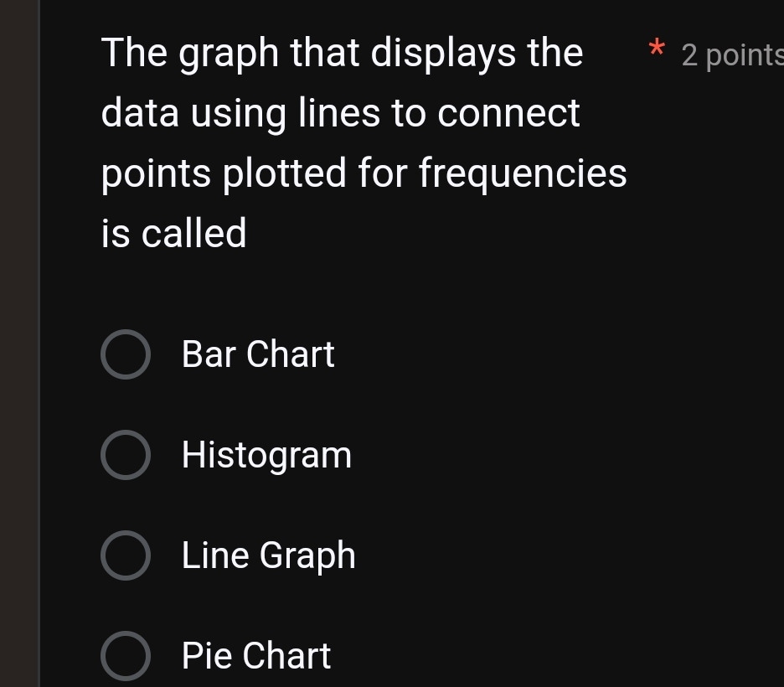
Task: Click the Histogram option label
Action: click(266, 455)
